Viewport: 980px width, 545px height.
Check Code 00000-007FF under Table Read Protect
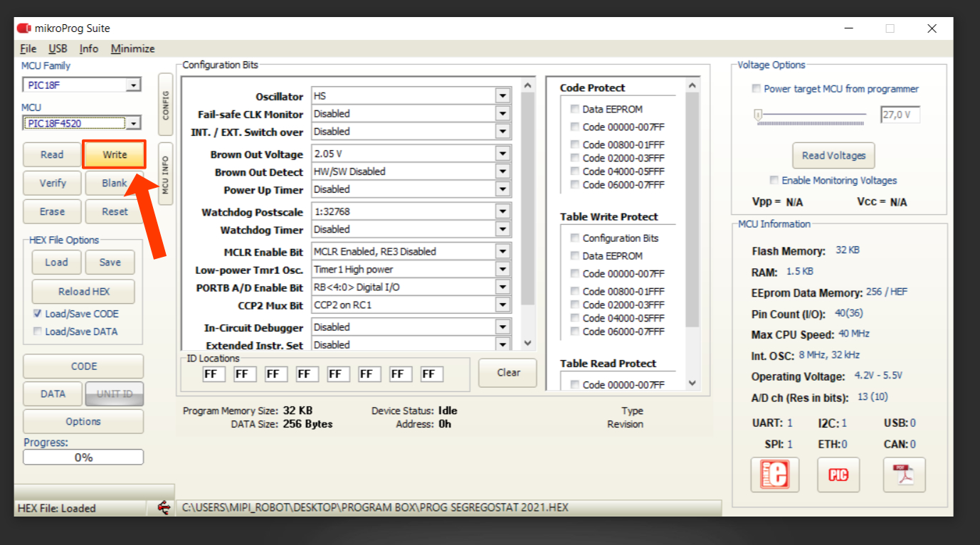click(x=574, y=385)
